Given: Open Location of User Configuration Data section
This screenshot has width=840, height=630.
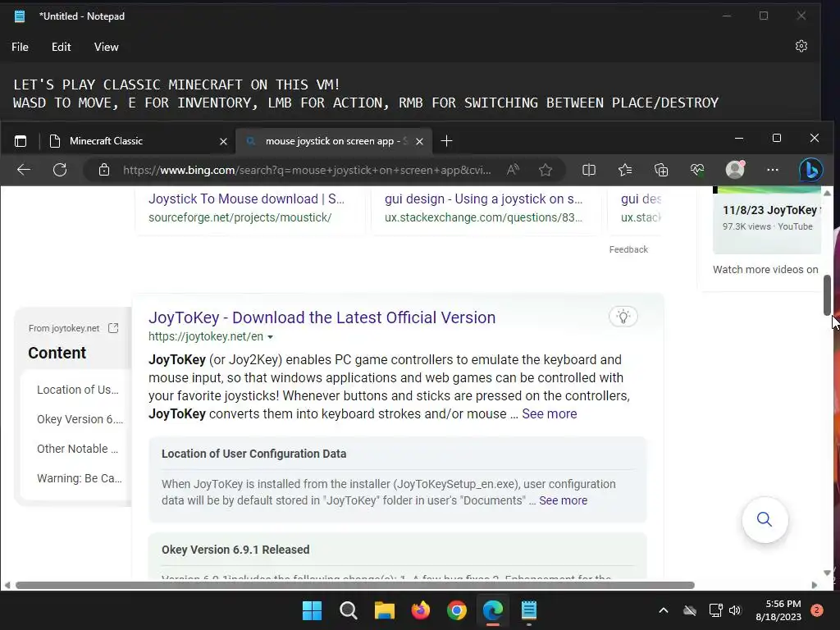Looking at the screenshot, I should pyautogui.click(x=254, y=454).
